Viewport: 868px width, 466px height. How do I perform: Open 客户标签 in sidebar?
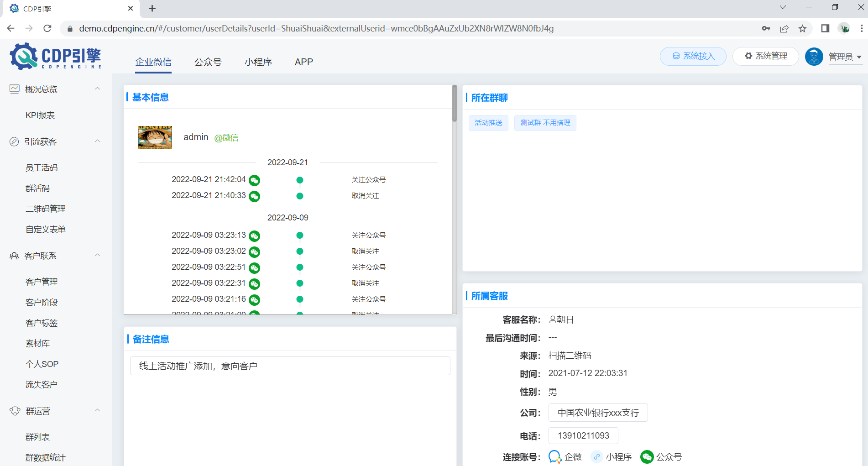(x=42, y=323)
